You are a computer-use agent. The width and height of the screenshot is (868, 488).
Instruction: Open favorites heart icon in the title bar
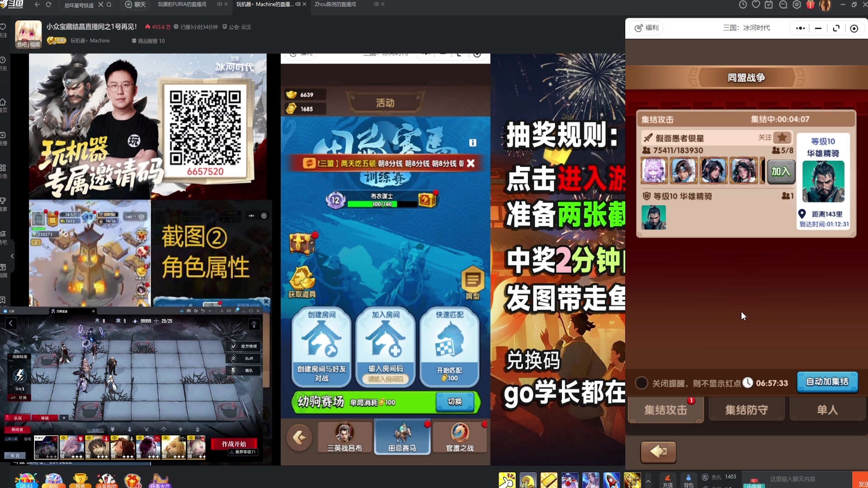coord(756,5)
